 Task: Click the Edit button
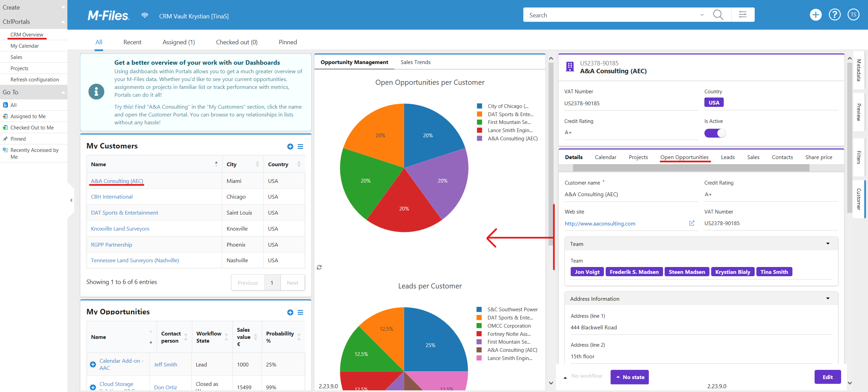(x=828, y=377)
